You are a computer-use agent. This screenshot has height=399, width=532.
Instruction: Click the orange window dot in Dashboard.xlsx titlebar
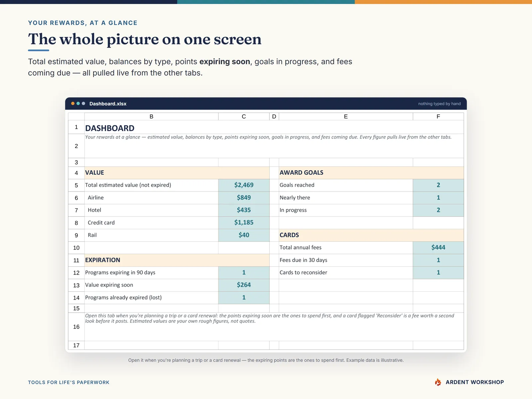pyautogui.click(x=73, y=103)
